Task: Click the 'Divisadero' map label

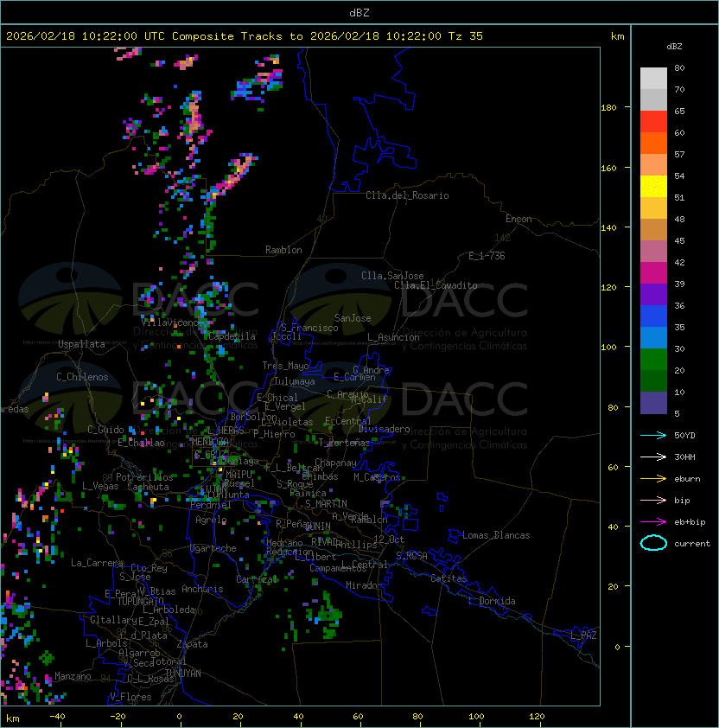Action: pos(384,429)
